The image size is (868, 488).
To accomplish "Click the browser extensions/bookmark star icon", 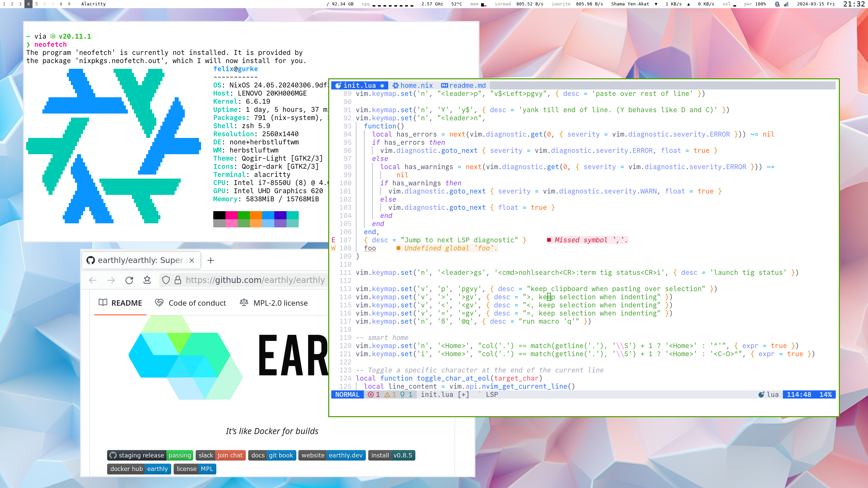I will click(147, 280).
